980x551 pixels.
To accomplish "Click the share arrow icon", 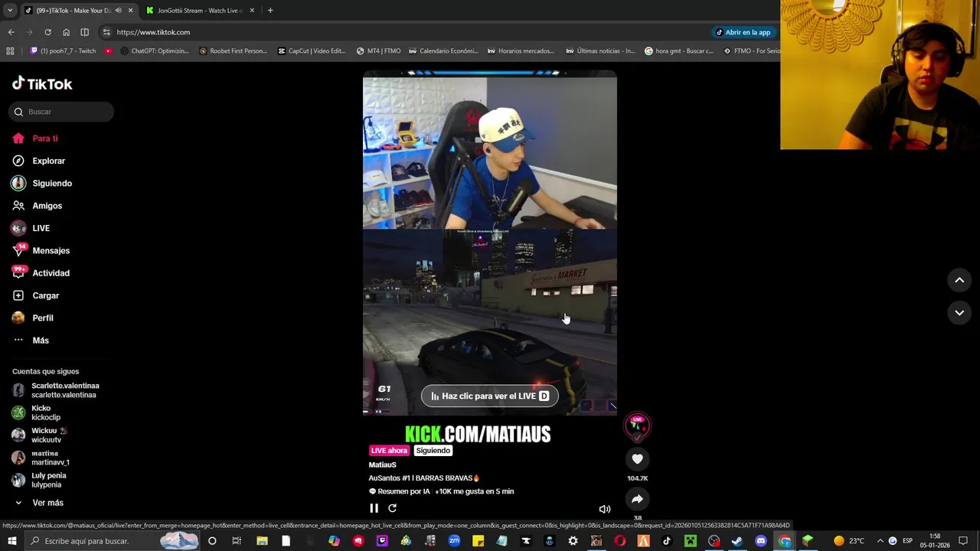I will (x=637, y=499).
